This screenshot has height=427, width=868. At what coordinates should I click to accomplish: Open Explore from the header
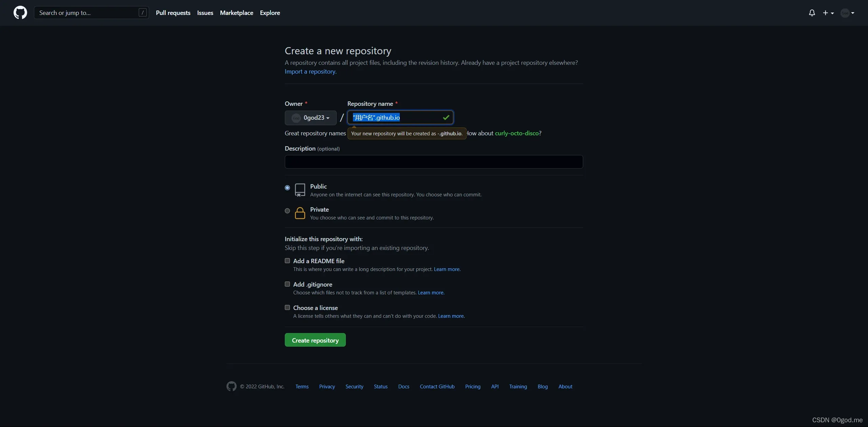270,13
